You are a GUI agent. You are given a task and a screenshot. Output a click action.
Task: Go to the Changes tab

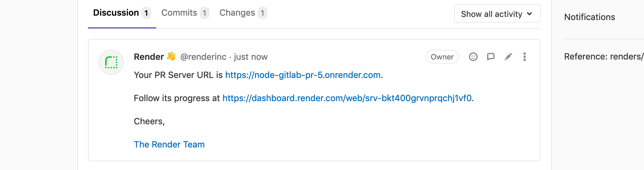237,13
